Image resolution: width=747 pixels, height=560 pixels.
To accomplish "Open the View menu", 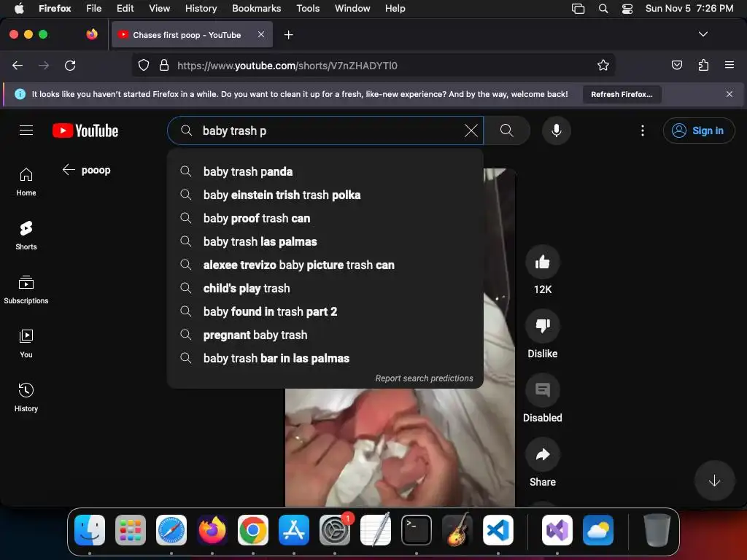I will point(159,8).
